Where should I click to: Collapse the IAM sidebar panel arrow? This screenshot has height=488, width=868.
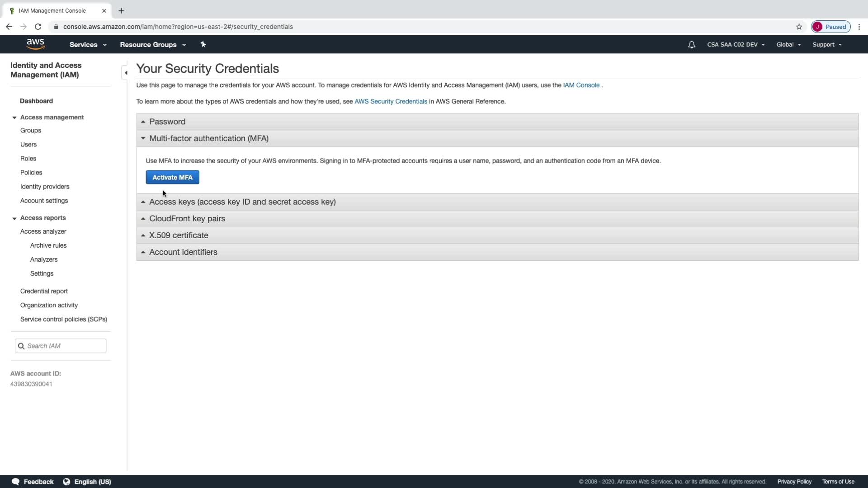(x=126, y=73)
